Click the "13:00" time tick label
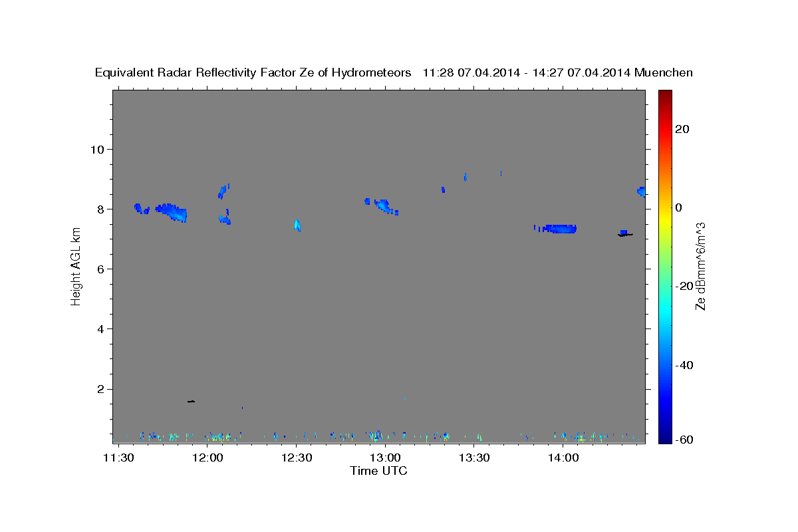 pyautogui.click(x=386, y=458)
